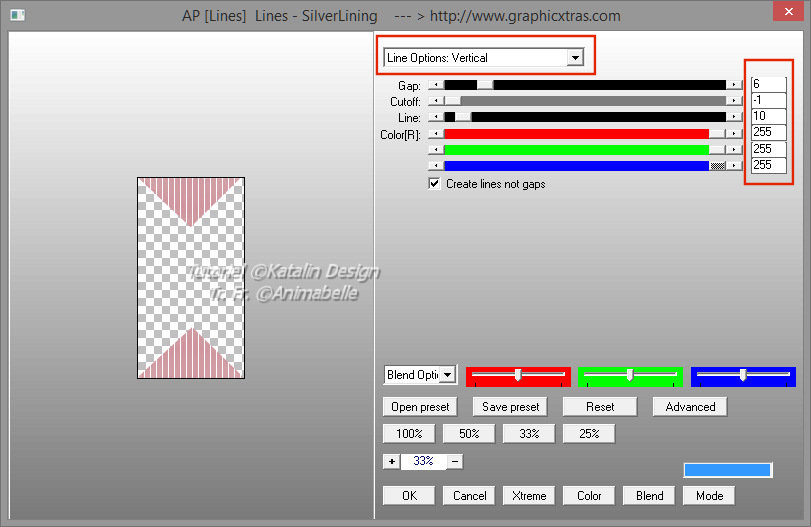Set preview zoom to 50%
This screenshot has height=527, width=811.
point(469,433)
